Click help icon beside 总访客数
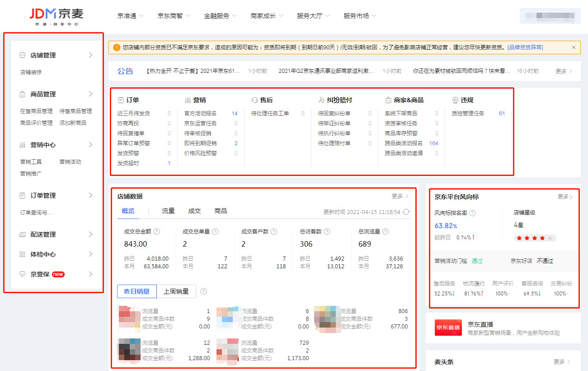Viewport: 588px width, 371px height. [327, 232]
